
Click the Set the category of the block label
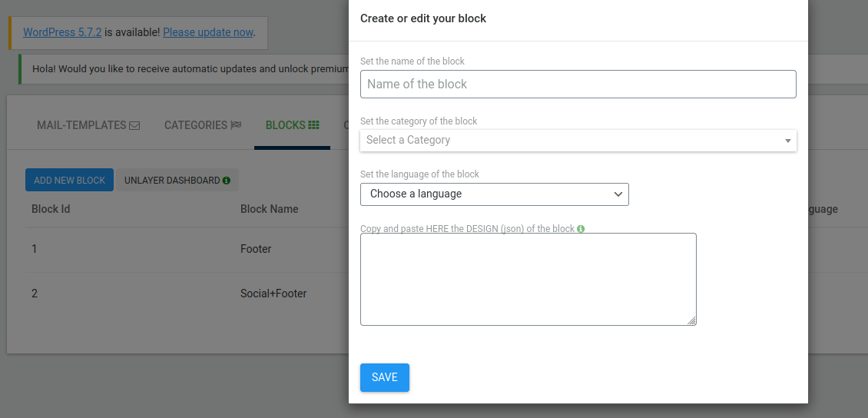(x=419, y=121)
